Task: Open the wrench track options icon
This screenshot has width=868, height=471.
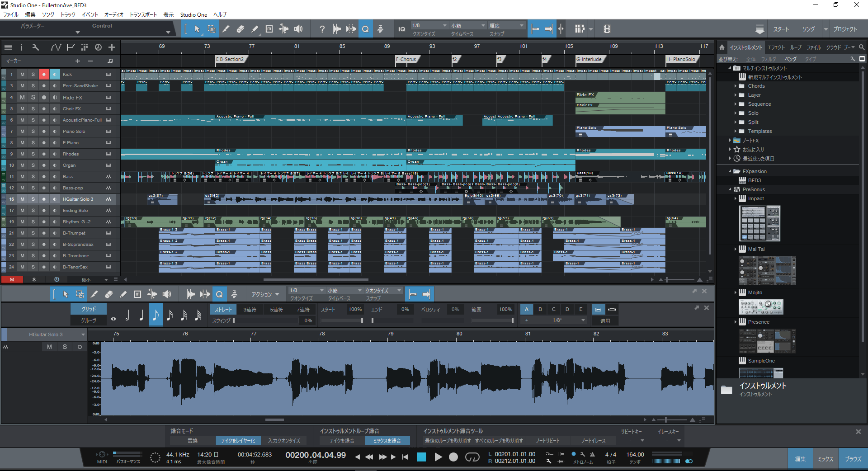Action: coord(35,47)
